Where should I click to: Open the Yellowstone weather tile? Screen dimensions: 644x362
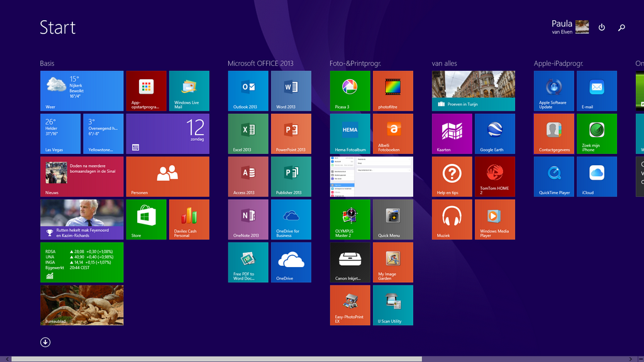pyautogui.click(x=103, y=134)
